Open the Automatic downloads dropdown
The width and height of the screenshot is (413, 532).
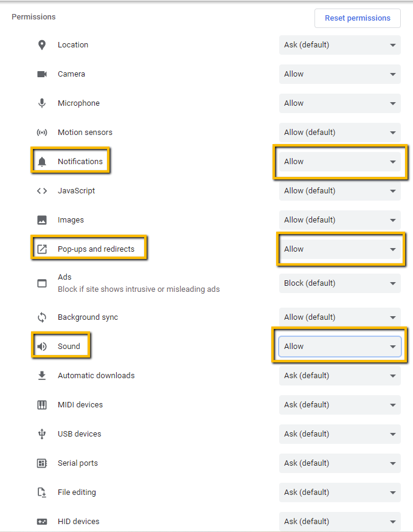pyautogui.click(x=339, y=376)
